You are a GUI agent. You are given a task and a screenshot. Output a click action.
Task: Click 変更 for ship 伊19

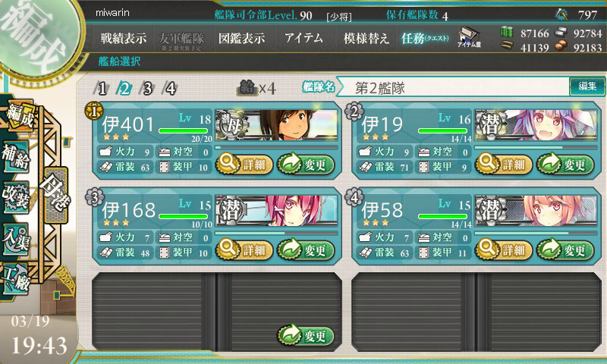[565, 165]
